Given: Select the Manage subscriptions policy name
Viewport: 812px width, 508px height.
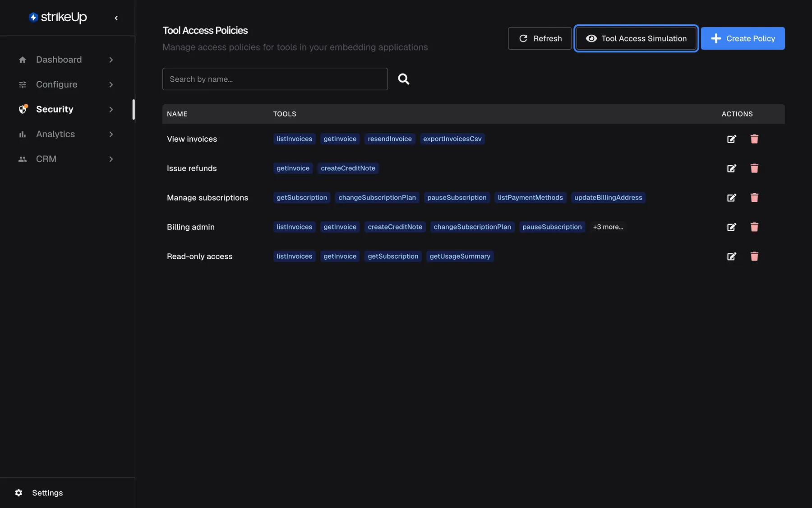Looking at the screenshot, I should [208, 198].
